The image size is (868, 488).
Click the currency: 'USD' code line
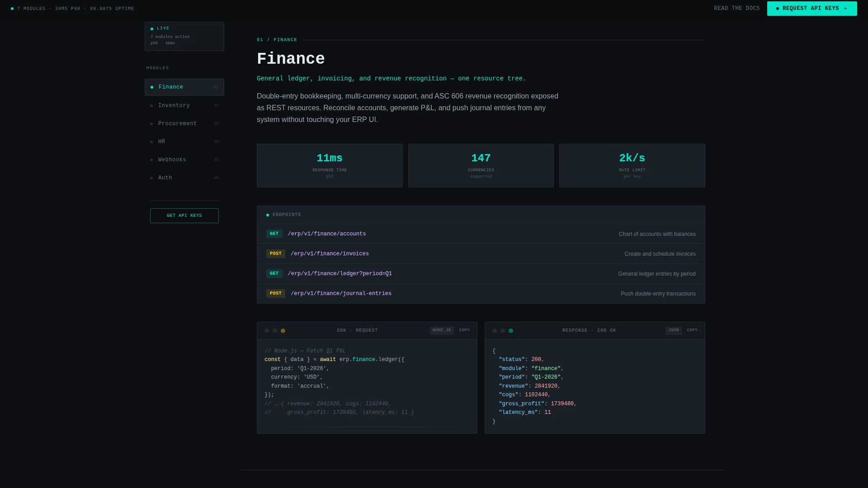pyautogui.click(x=297, y=377)
